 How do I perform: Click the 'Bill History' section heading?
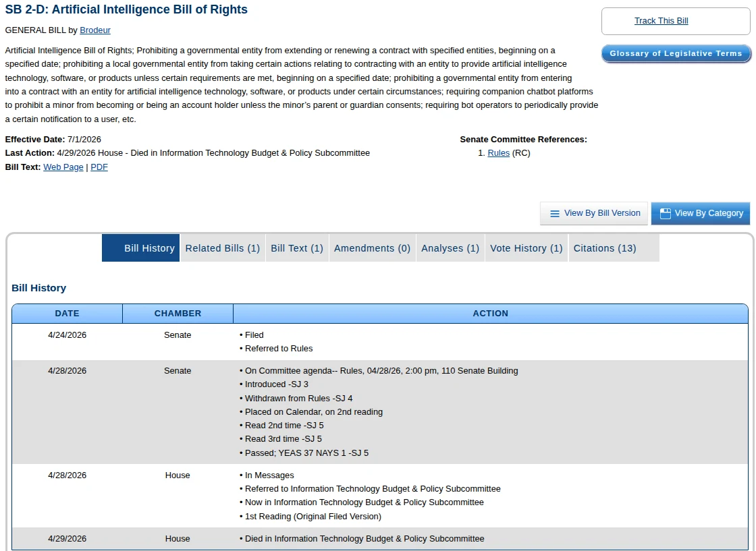pyautogui.click(x=39, y=288)
